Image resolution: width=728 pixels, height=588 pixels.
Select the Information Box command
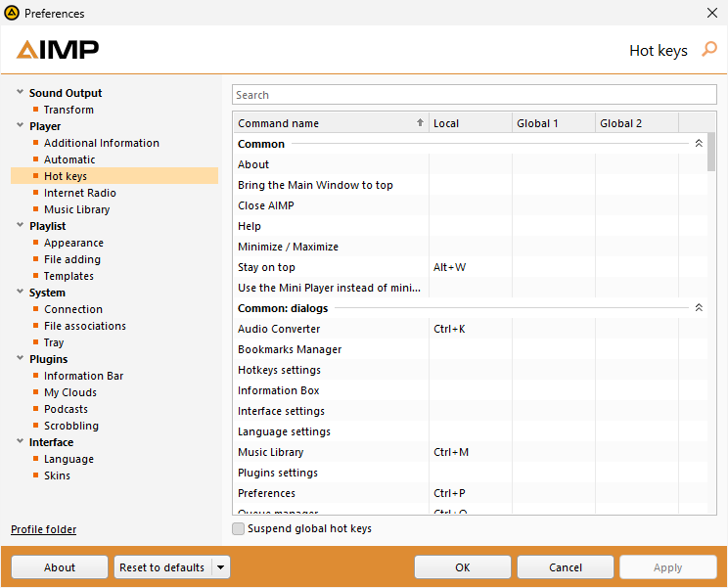[x=470, y=390]
